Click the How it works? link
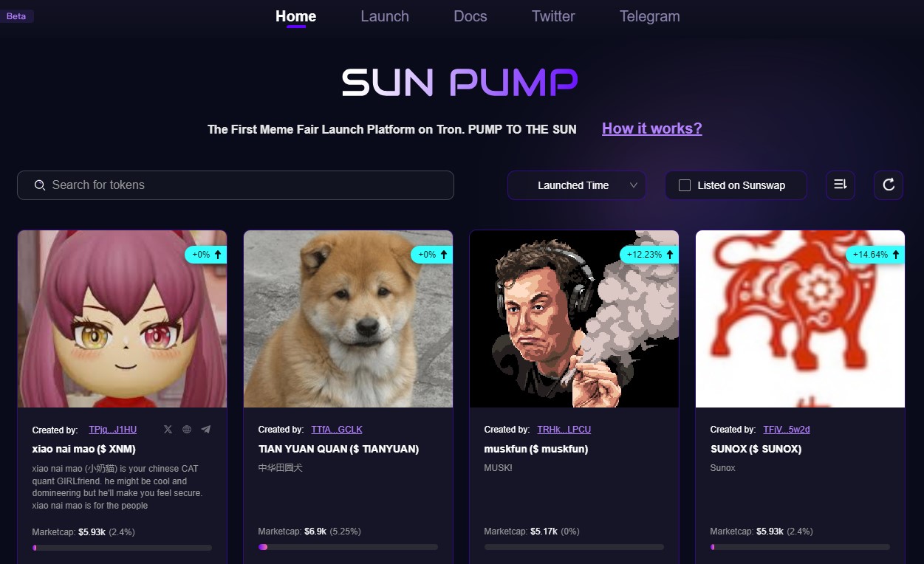Screen dimensions: 924x564 pos(652,128)
